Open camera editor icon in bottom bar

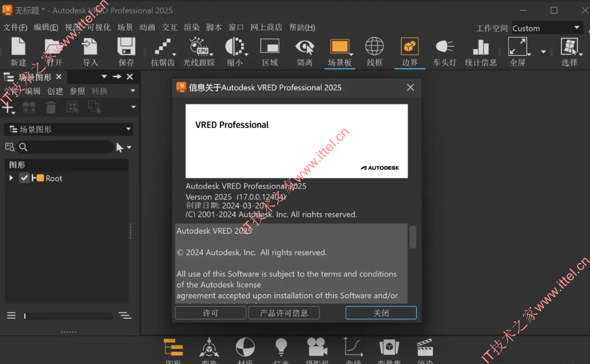[x=317, y=347]
